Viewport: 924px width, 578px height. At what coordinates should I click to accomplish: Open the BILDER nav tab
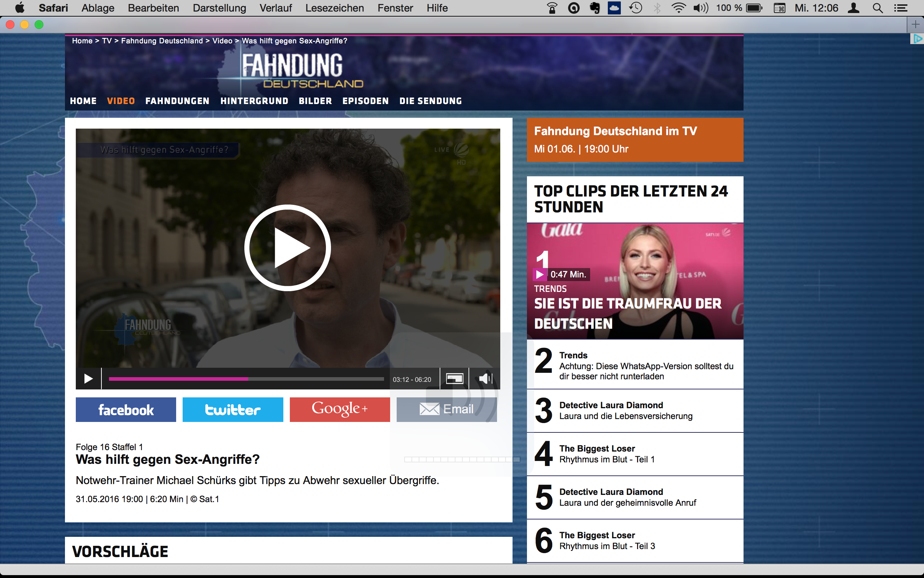(x=315, y=101)
